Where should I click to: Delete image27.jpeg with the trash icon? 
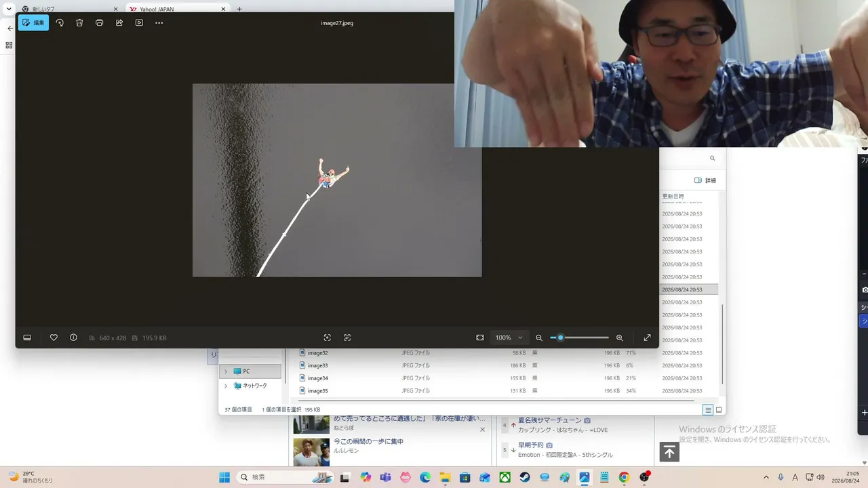tap(79, 22)
